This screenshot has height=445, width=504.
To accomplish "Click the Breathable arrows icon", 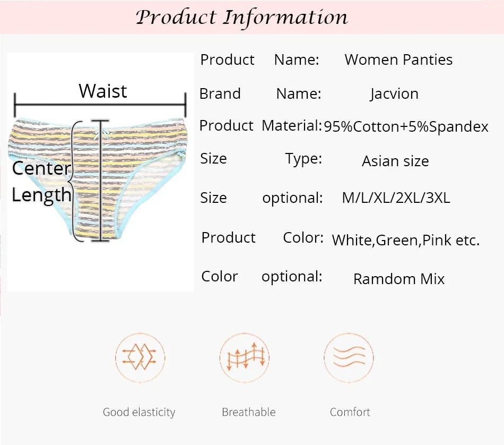I will coord(245,357).
